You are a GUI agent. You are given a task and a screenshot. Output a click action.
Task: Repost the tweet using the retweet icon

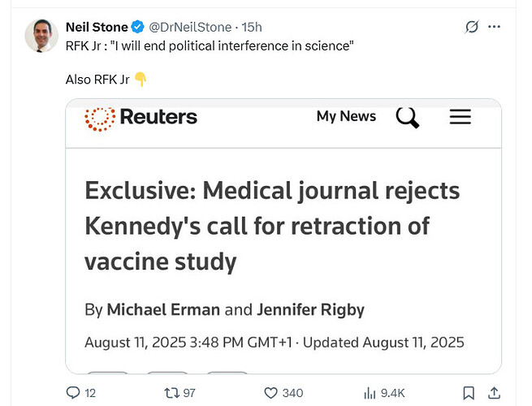pos(171,392)
